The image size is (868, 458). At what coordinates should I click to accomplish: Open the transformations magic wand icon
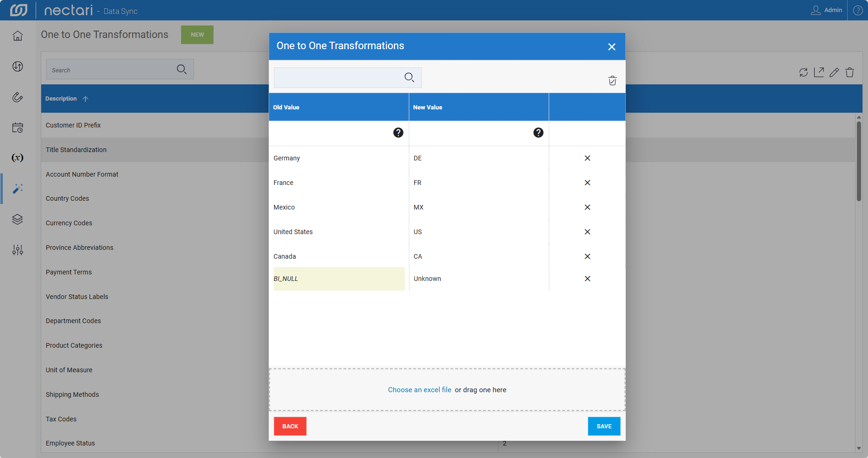pos(18,189)
